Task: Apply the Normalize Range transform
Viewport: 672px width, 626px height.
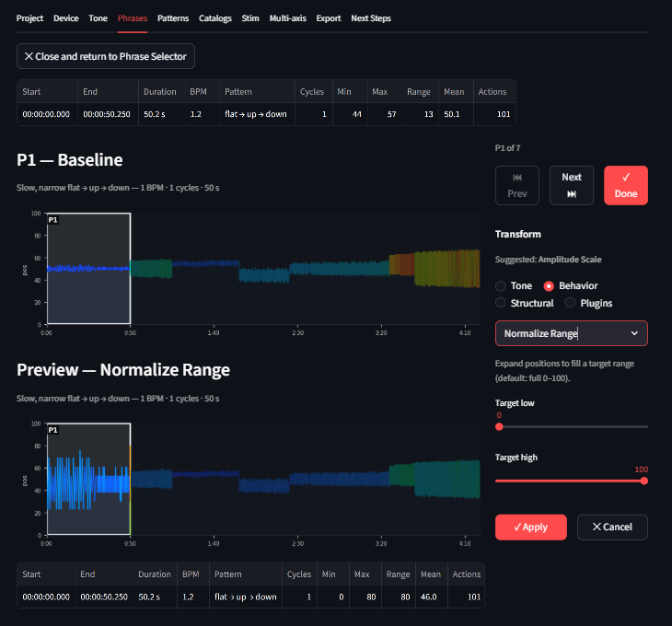Action: click(530, 527)
